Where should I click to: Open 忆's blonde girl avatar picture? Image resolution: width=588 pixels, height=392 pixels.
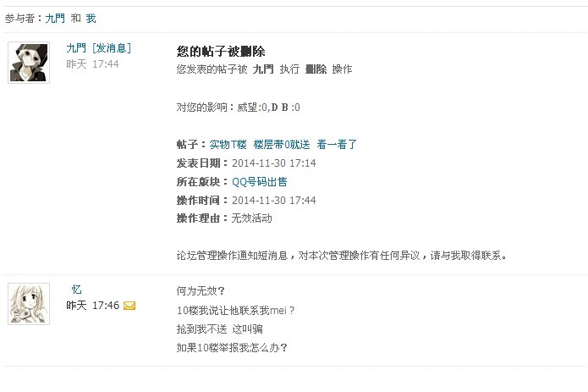[29, 304]
